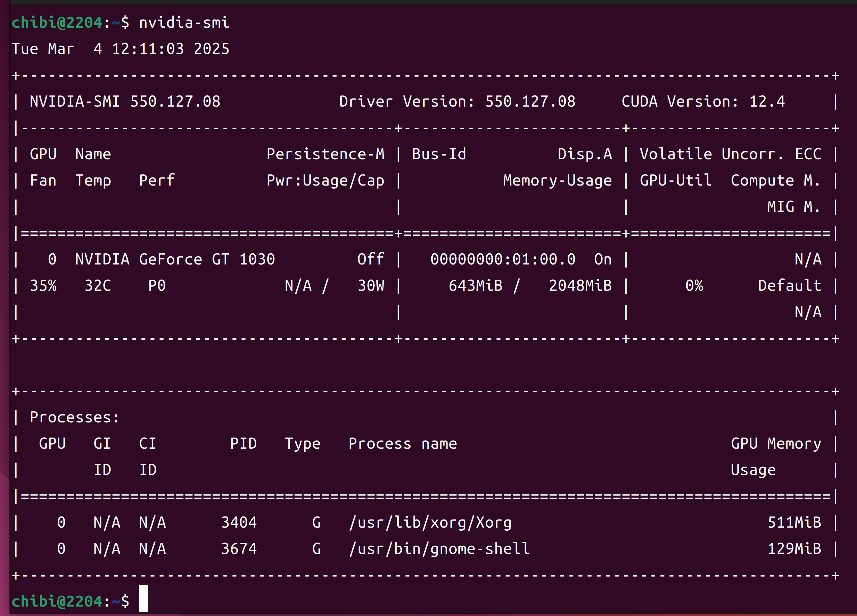Click the /usr/lib/xorg/Xorg process name
Screen dimensions: 857x616
(430, 522)
